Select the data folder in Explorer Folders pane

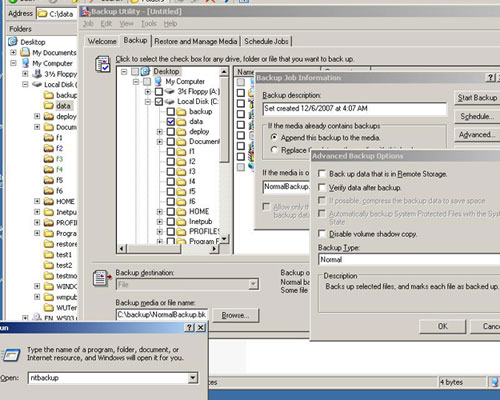point(57,106)
